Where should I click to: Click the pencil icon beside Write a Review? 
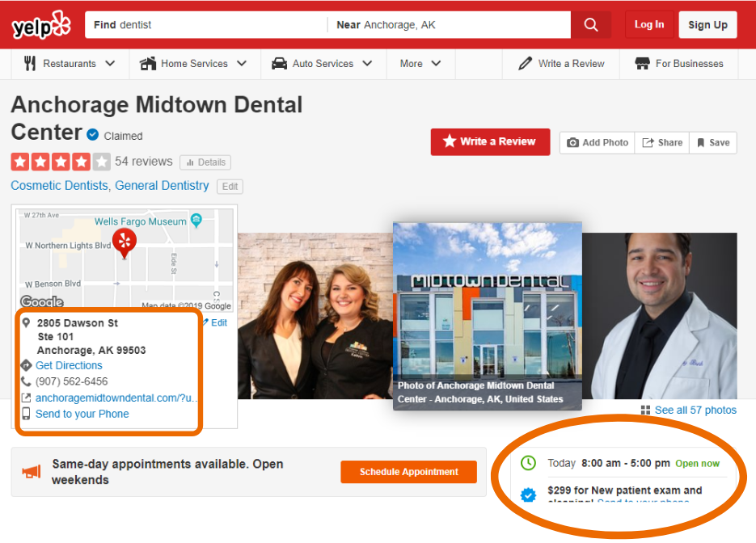click(525, 64)
